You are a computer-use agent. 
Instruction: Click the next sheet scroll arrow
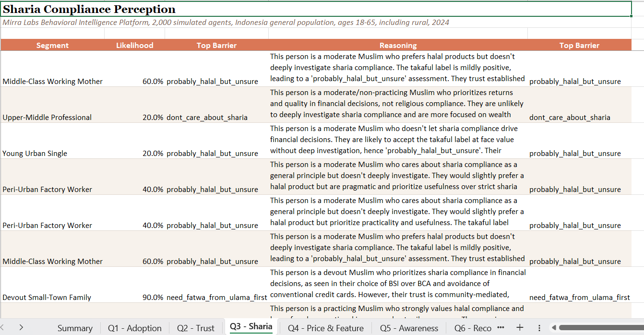coord(21,327)
